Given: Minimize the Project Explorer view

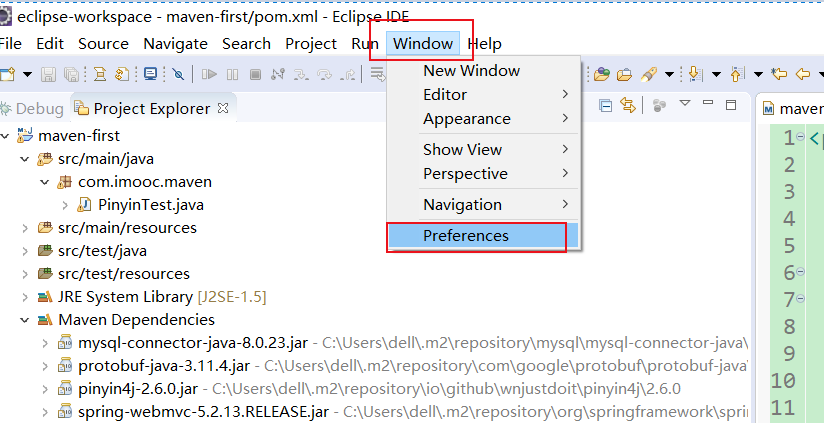Looking at the screenshot, I should (708, 102).
